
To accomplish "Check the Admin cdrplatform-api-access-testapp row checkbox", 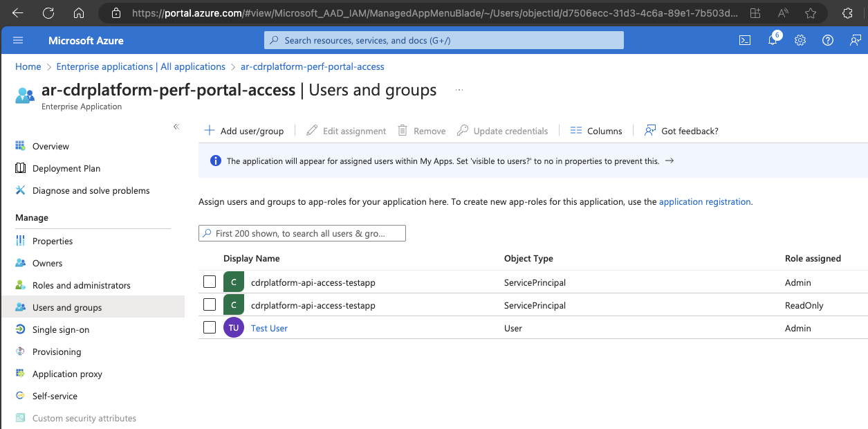I will 210,282.
